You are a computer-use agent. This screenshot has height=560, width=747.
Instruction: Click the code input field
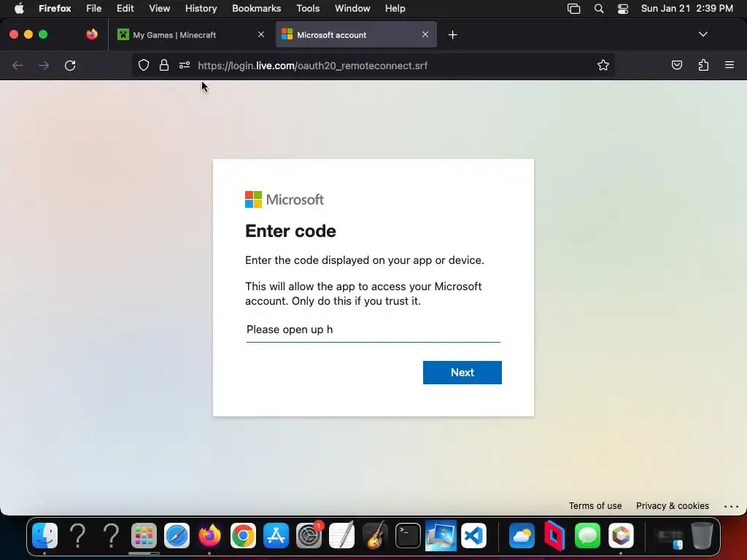(x=373, y=330)
